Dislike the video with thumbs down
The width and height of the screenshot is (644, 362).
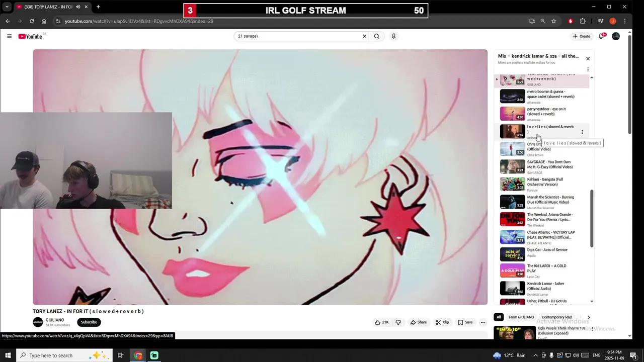pos(398,322)
